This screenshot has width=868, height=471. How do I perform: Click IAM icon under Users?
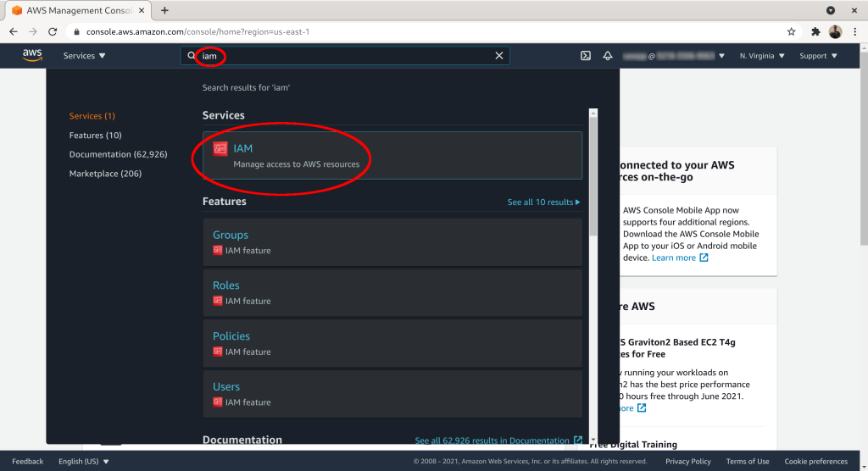218,402
